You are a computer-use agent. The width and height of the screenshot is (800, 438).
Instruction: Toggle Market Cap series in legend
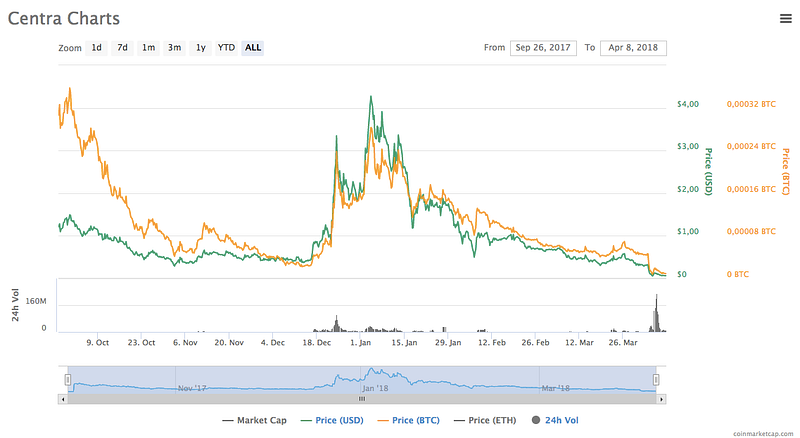255,421
